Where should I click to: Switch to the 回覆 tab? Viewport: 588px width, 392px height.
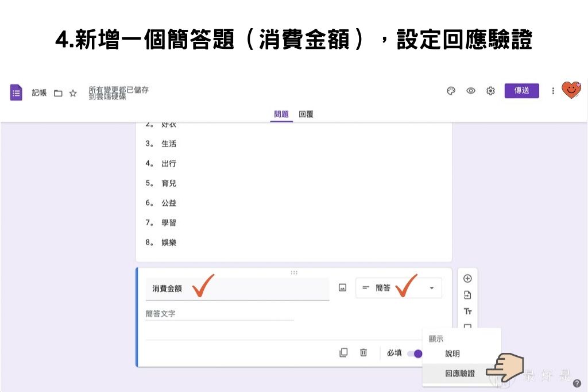point(306,114)
